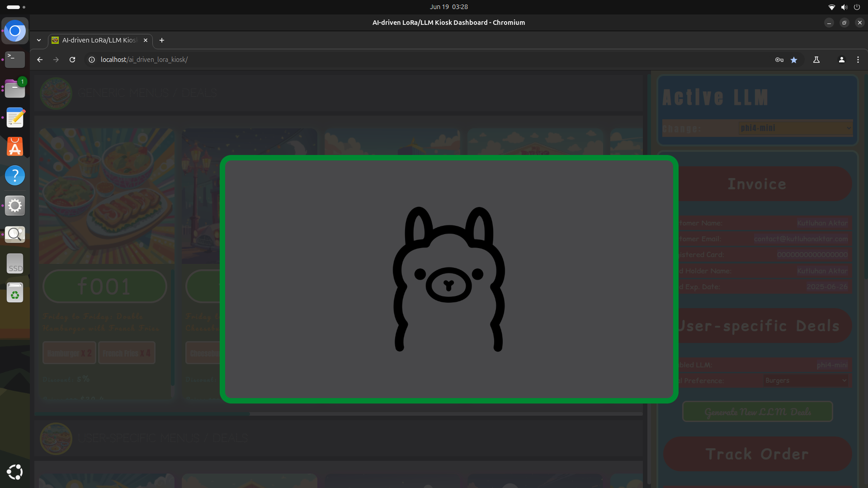Open Chromium browser from the dock
Viewport: 868px width, 488px height.
15,31
